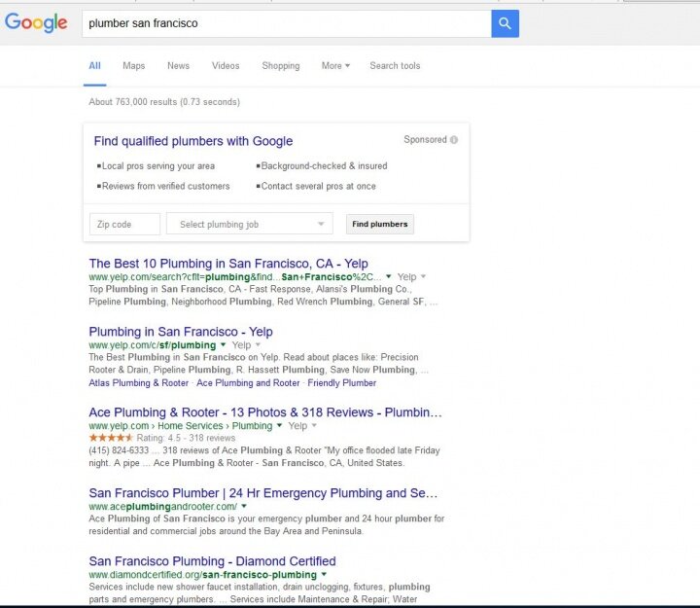Click Local pros serving your area text
Screen dimensions: 700x608
(158, 166)
